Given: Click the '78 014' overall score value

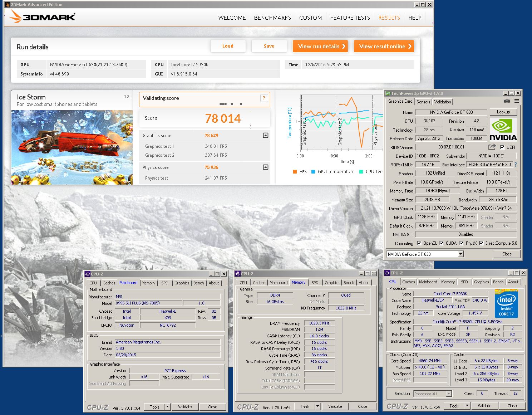Looking at the screenshot, I should 223,118.
